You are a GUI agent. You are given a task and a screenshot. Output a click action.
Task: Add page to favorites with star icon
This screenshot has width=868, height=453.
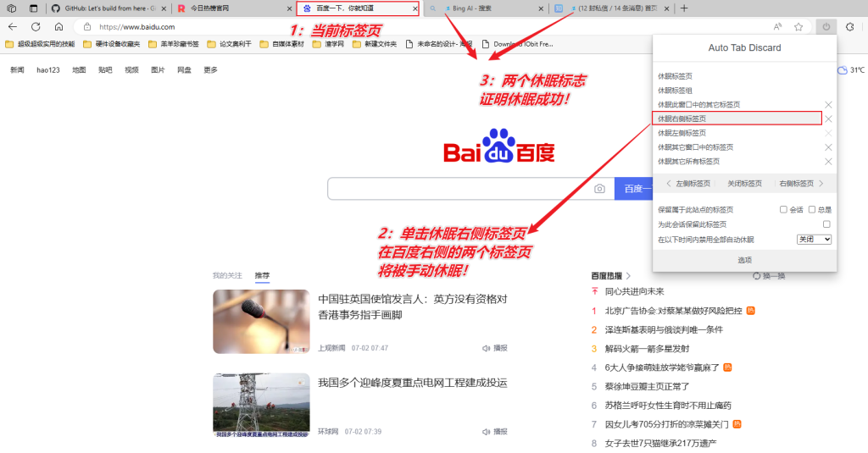click(798, 26)
